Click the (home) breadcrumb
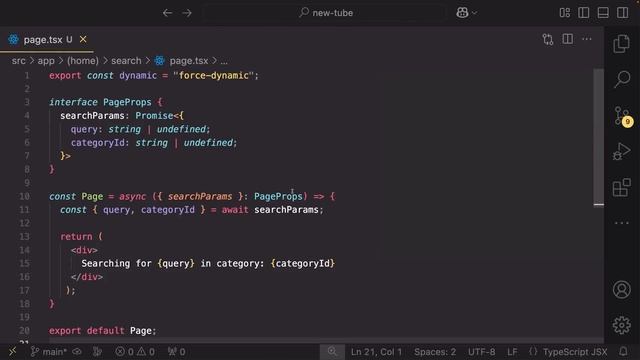This screenshot has width=640, height=360. click(83, 61)
